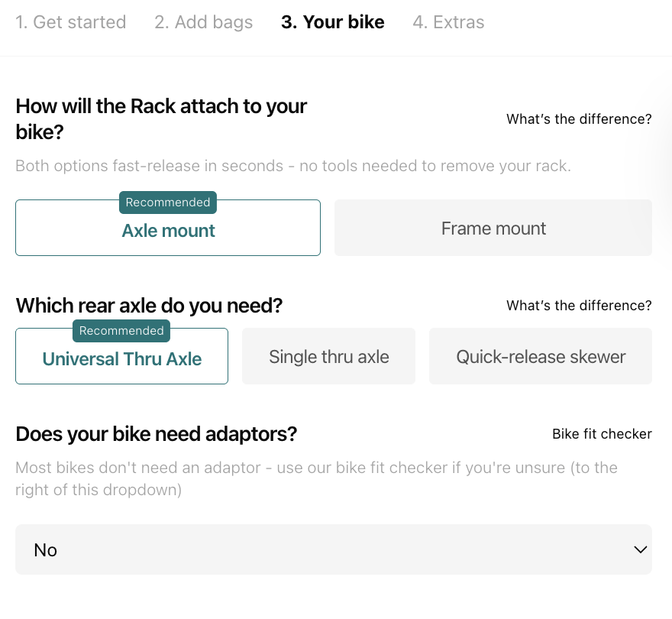672x619 pixels.
Task: Select Universal Thru Axle option
Action: 122,359
